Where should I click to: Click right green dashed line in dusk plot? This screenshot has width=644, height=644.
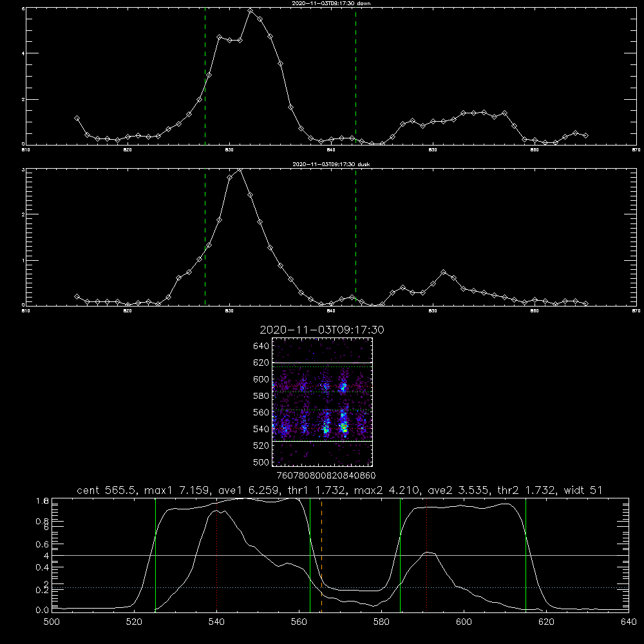pyautogui.click(x=355, y=237)
